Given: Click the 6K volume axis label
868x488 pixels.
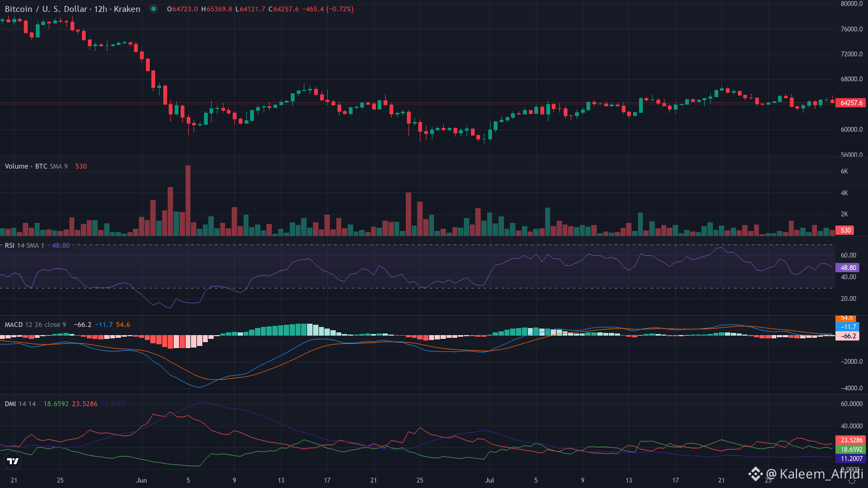Looking at the screenshot, I should [844, 171].
